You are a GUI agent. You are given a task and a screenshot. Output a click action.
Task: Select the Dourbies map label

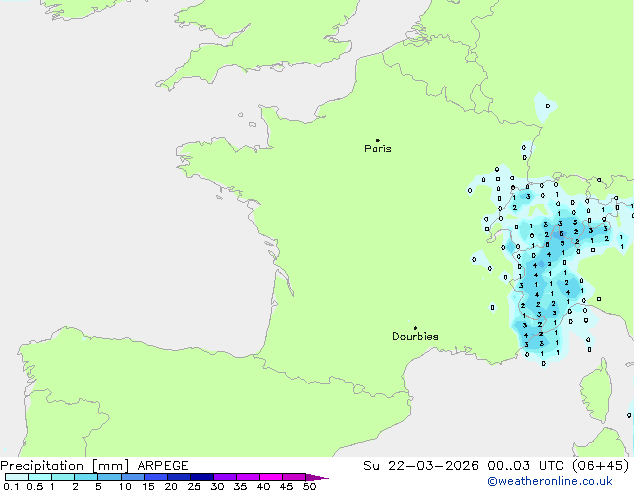click(415, 337)
